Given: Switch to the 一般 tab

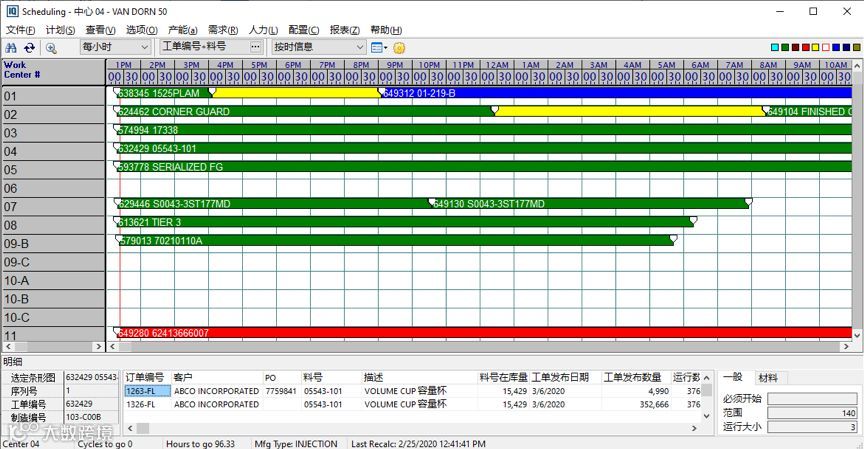Looking at the screenshot, I should pos(733,377).
